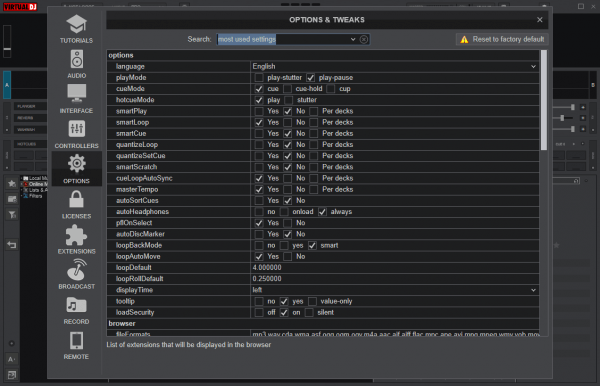The image size is (600, 386).
Task: Select the loopAutoMove setting name
Action: (x=138, y=257)
